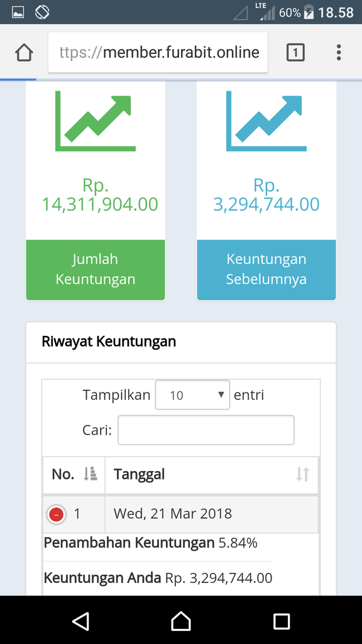Tap the Recents square in Android navigation bar
Image resolution: width=362 pixels, height=644 pixels.
tap(281, 621)
